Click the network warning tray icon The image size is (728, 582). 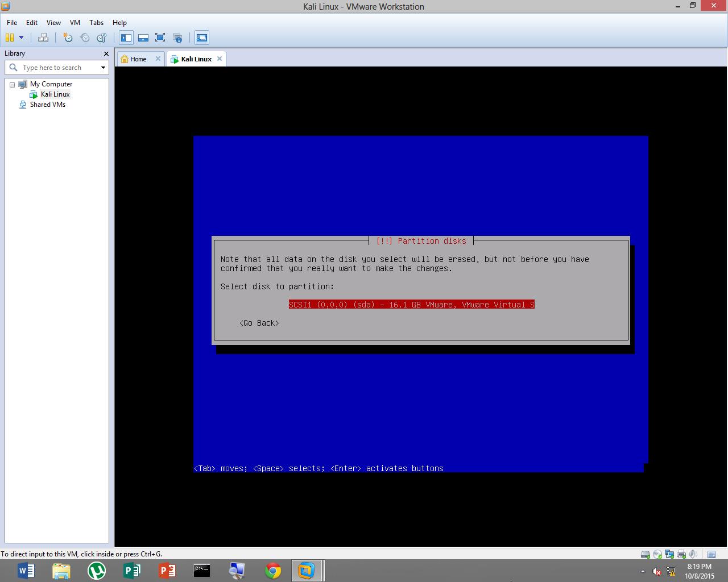point(671,571)
